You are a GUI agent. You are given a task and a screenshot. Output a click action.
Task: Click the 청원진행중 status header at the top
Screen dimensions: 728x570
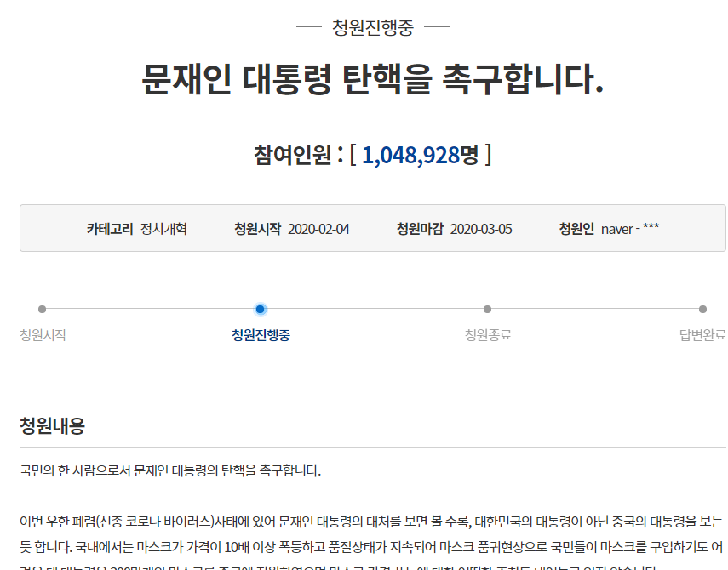click(x=372, y=27)
